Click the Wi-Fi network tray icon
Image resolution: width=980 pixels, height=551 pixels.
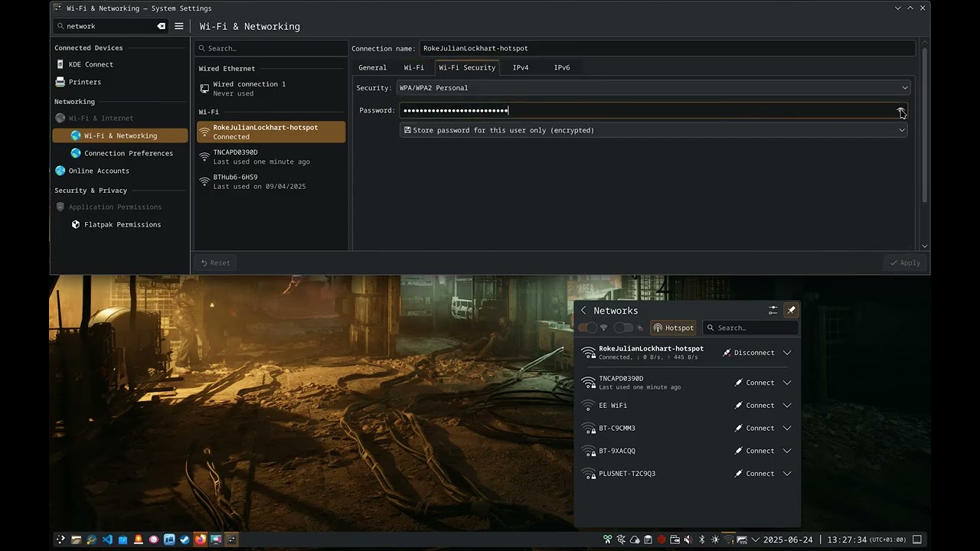coord(728,540)
